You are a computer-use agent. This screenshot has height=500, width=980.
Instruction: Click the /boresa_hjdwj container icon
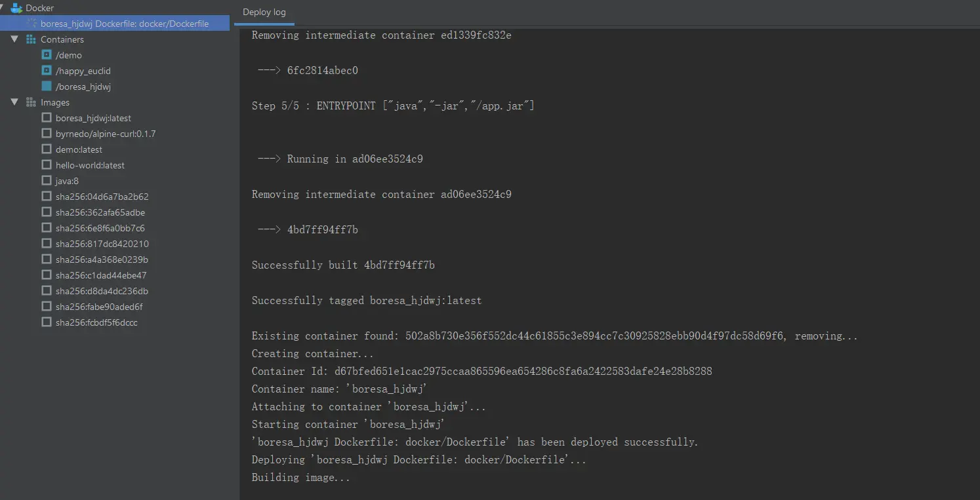pos(47,87)
